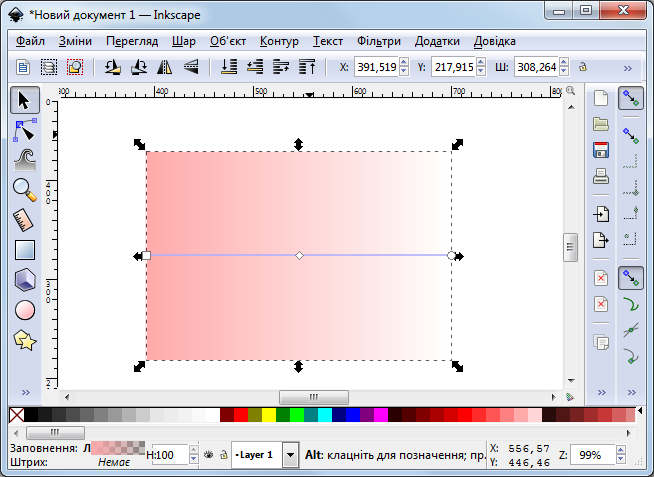The image size is (654, 477).
Task: Click the zoom percentage field
Action: [590, 455]
